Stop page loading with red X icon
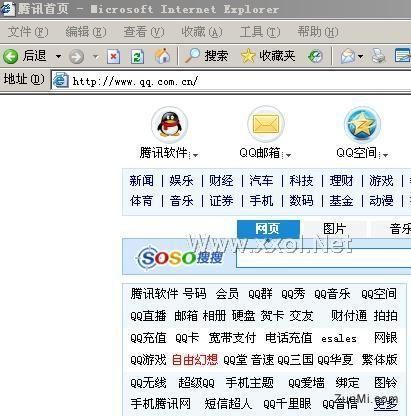Viewport: 411px width, 416px height. tap(113, 56)
